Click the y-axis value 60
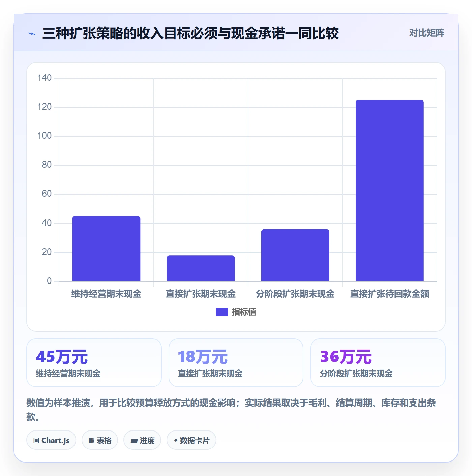The image size is (472, 476). 47,194
